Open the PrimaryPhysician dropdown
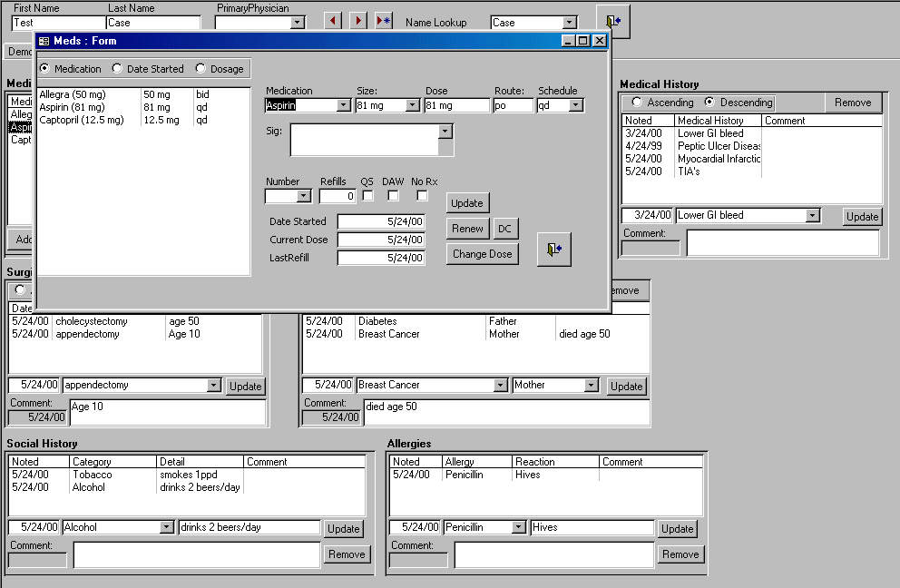The image size is (900, 588). 297,23
